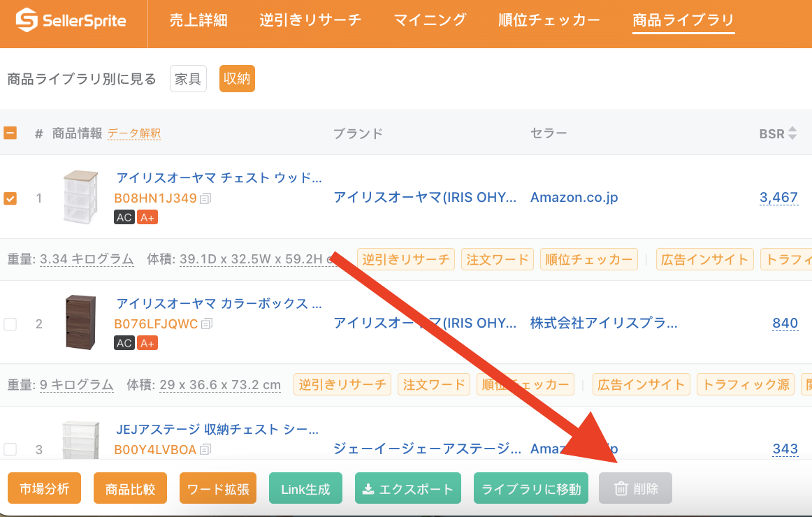Viewport: 812px width, 517px height.
Task: Click the A+ badge under B08HN1J349
Action: tap(147, 217)
